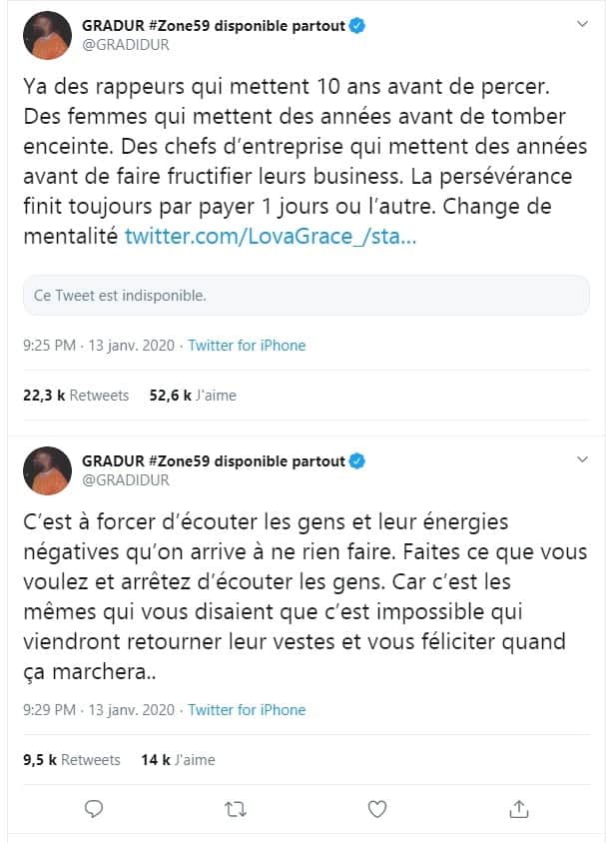Open the share upload icon
Screen dimensions: 616x843
519,809
